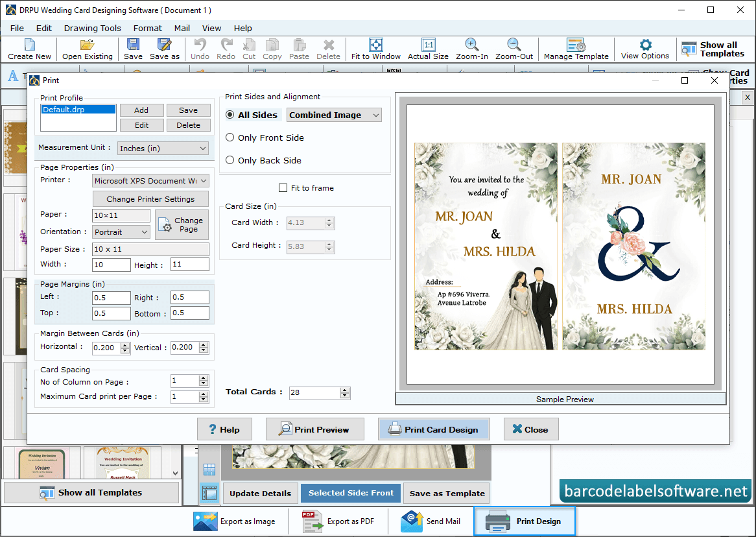The width and height of the screenshot is (756, 537).
Task: Click the Bottom margin input field
Action: coord(190,313)
